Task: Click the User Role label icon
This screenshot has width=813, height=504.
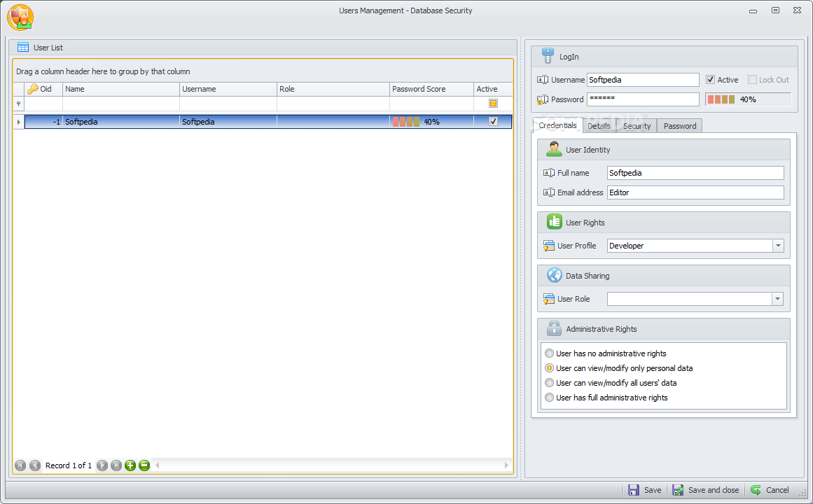Action: (x=548, y=299)
